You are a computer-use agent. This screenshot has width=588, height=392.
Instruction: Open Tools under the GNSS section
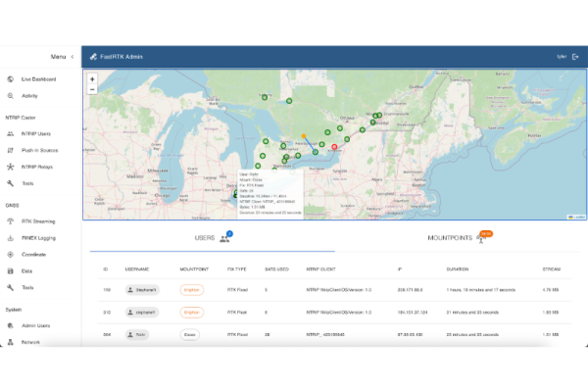27,287
